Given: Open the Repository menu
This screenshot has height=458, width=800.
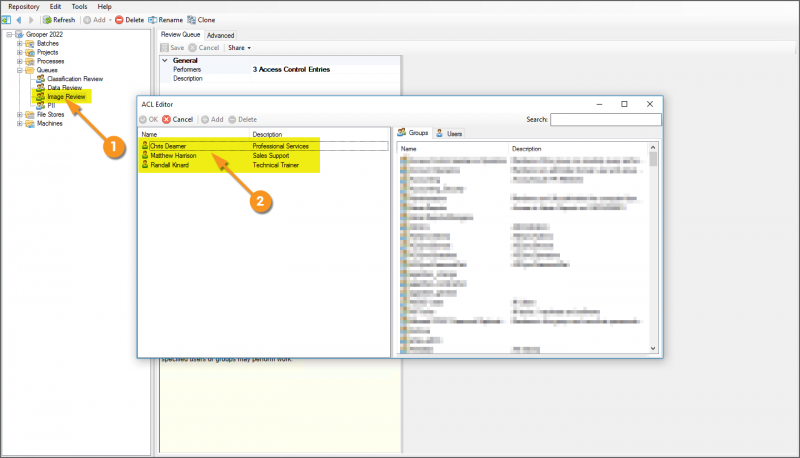Looking at the screenshot, I should pos(23,7).
